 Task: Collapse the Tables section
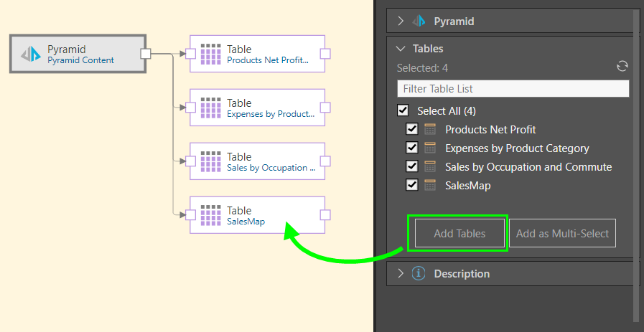point(401,49)
